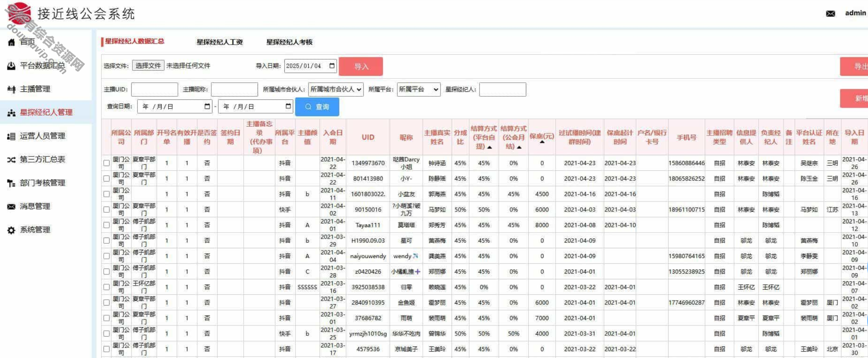Tick the checkbox for UID z0420426
868x358 pixels.
(x=106, y=272)
